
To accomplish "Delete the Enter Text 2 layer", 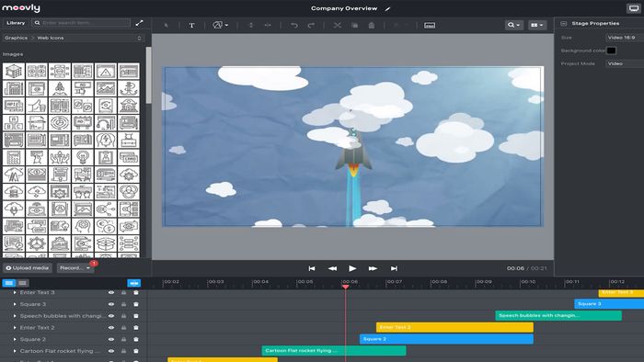I will click(136, 328).
